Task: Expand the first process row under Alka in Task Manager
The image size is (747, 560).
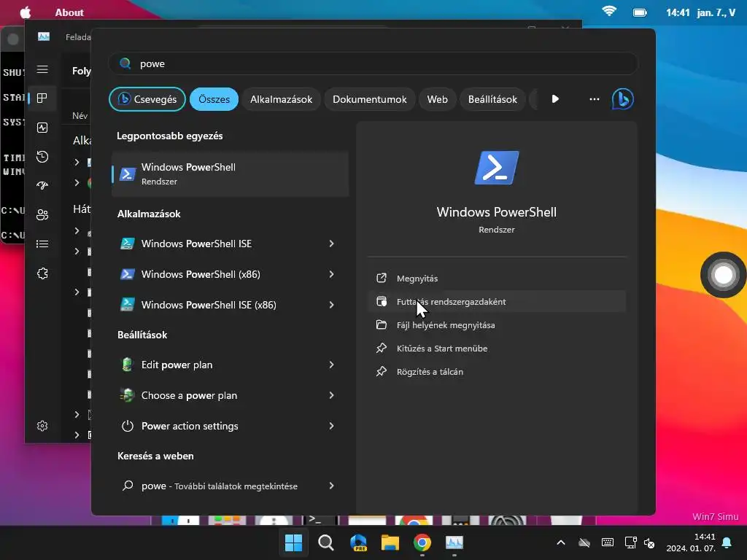Action: [x=77, y=163]
